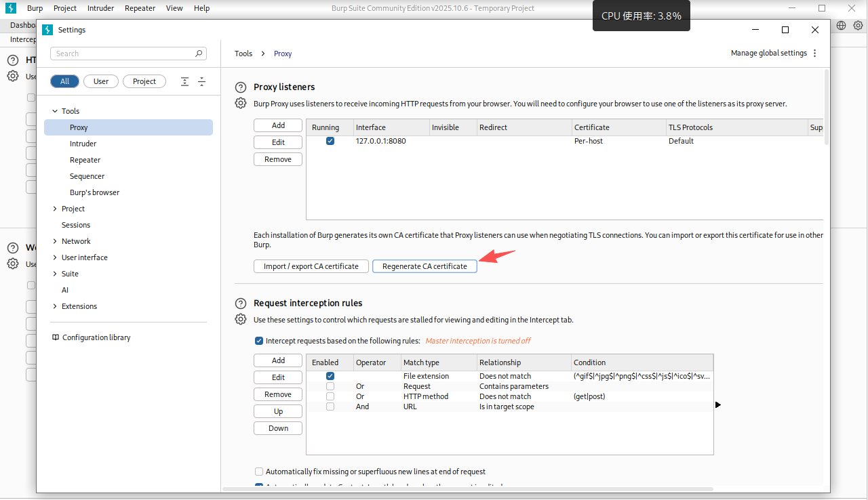Image resolution: width=868 pixels, height=500 pixels.
Task: Select the User settings filter
Action: [x=101, y=81]
